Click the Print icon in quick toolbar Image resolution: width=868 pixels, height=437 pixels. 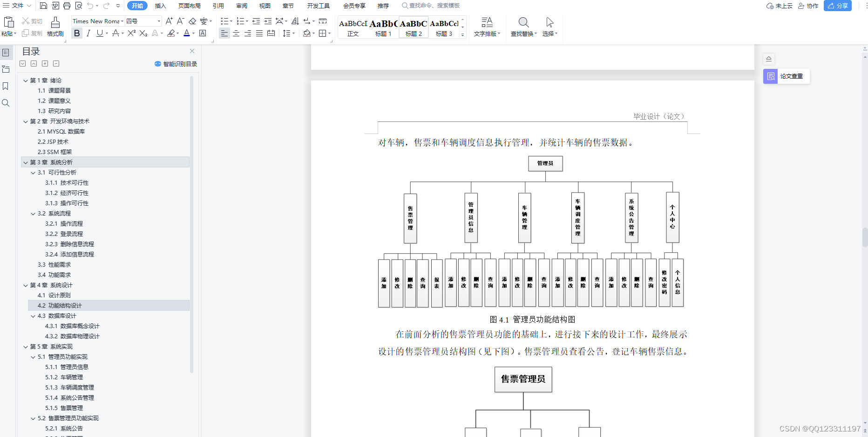point(67,6)
